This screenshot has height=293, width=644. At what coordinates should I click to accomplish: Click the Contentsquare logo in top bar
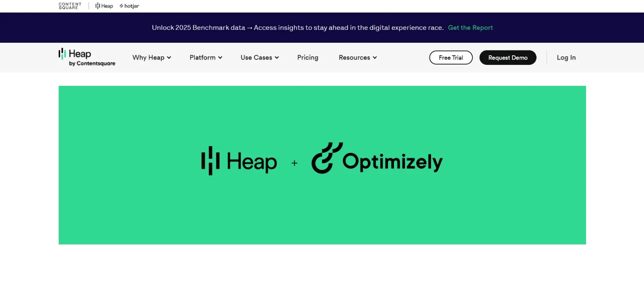point(70,6)
